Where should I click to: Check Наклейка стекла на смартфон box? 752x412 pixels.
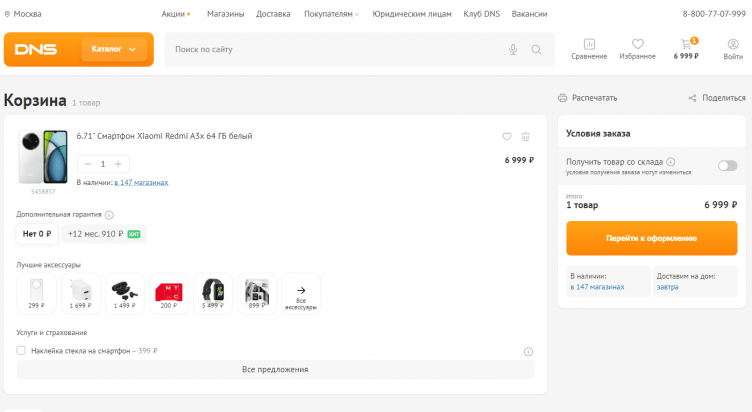[x=21, y=351]
